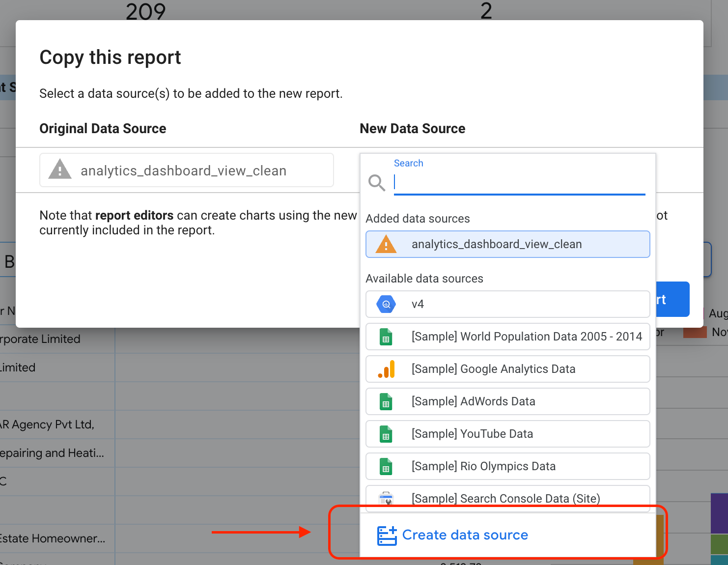Open Create data source

[465, 535]
